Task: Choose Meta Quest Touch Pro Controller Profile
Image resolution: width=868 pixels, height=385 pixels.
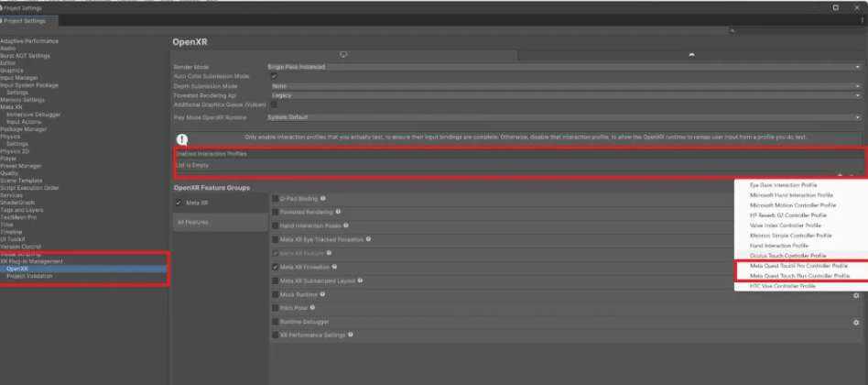Action: pos(798,266)
